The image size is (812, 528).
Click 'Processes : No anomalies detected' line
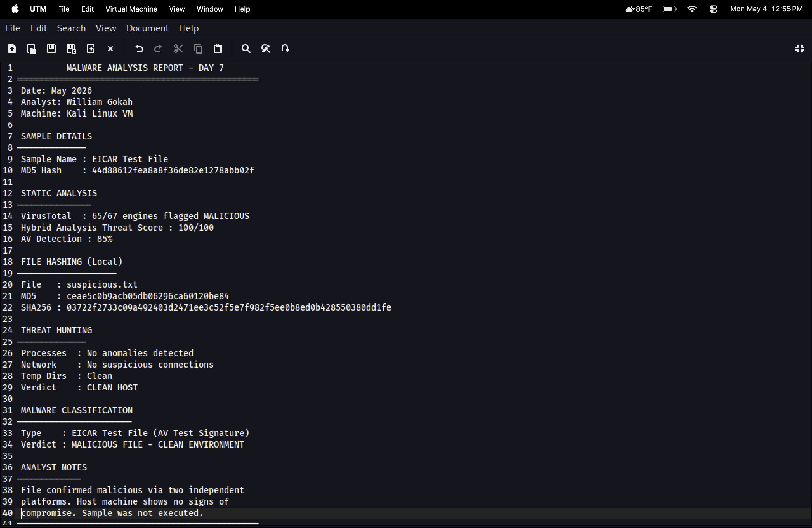coord(107,353)
